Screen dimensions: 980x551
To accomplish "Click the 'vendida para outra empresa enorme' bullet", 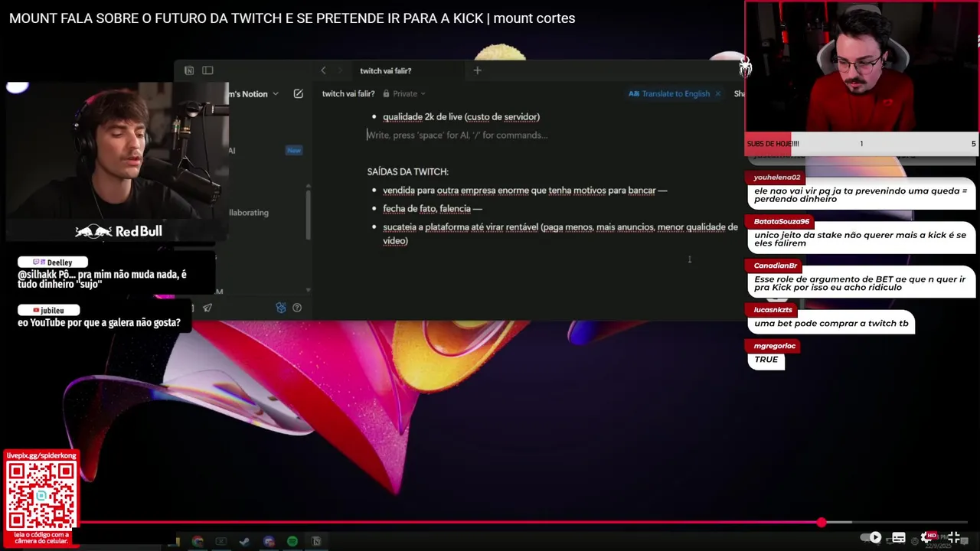I will [x=524, y=190].
